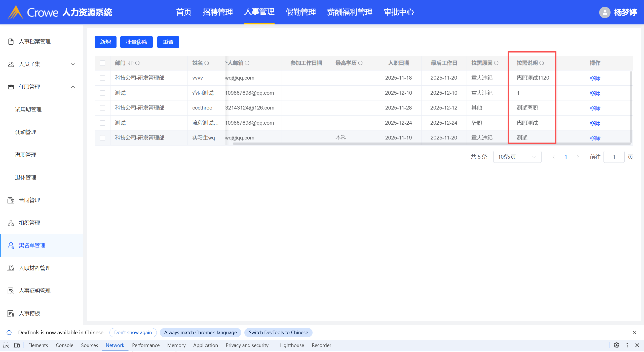Click the inspect element icon in DevTools
The height and width of the screenshot is (352, 644).
(6, 345)
